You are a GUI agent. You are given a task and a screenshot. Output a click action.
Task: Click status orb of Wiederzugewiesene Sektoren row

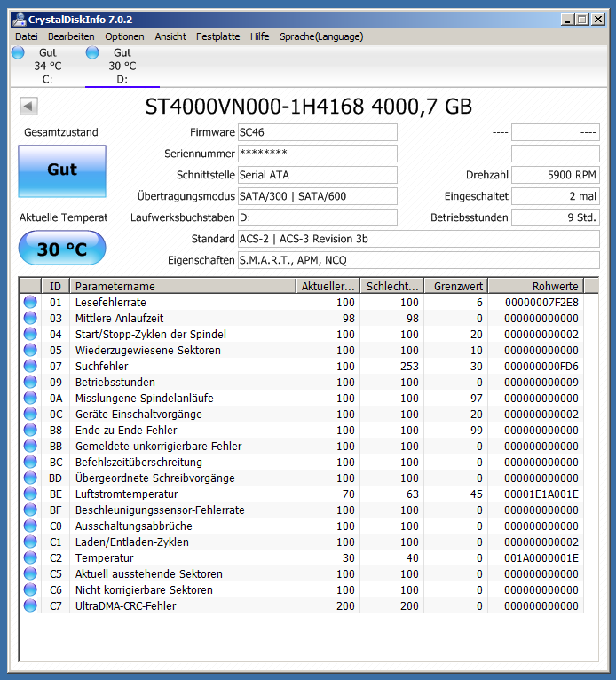30,350
